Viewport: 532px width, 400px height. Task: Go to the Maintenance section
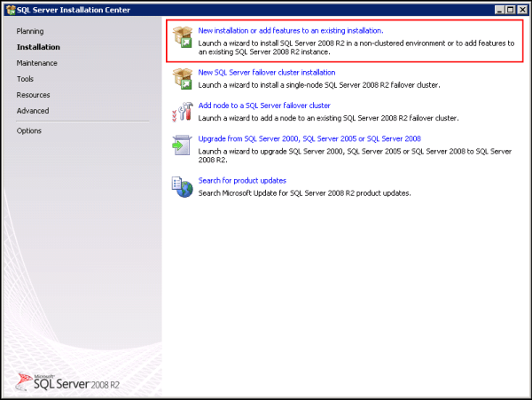(37, 63)
